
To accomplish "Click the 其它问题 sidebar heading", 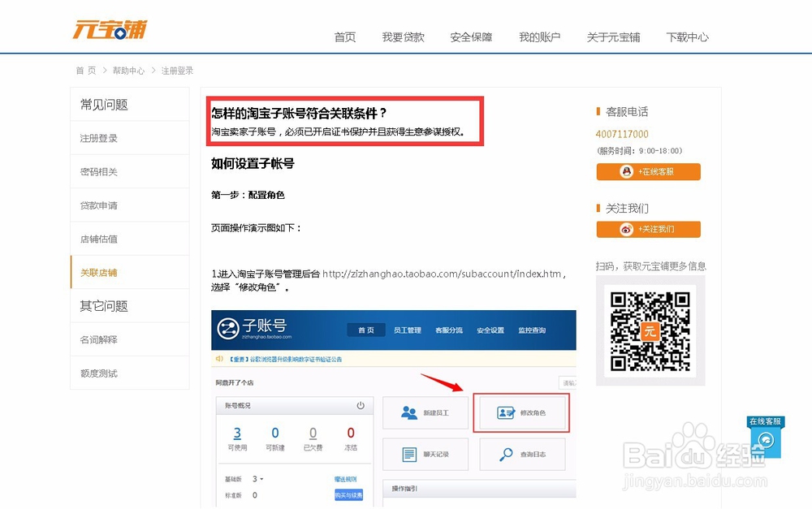I will pyautogui.click(x=104, y=306).
